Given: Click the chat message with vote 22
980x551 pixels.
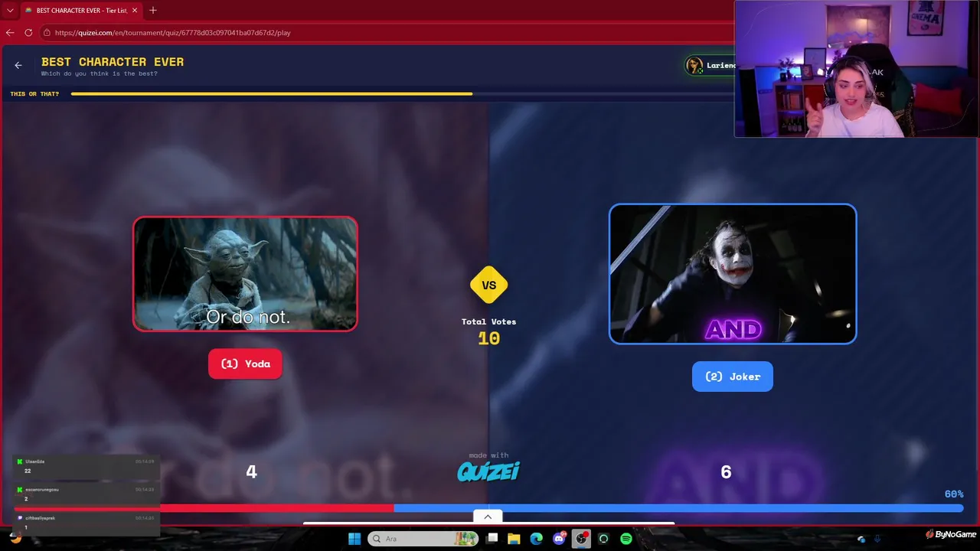Looking at the screenshot, I should point(87,466).
